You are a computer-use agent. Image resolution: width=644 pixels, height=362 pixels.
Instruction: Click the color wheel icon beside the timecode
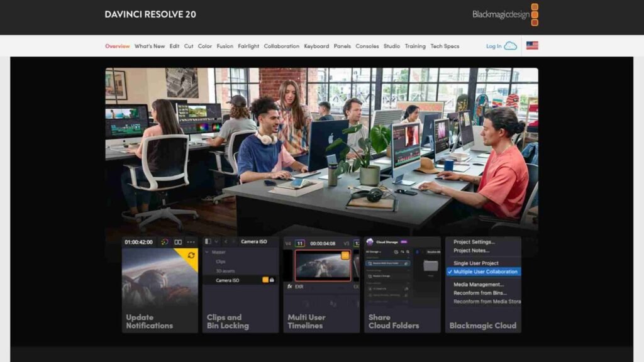tap(164, 242)
